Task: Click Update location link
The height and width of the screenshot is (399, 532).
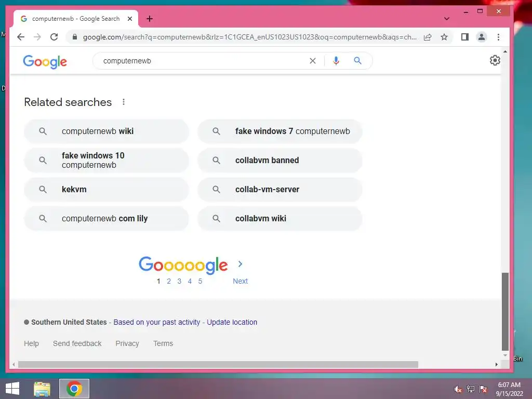Action: coord(232,322)
